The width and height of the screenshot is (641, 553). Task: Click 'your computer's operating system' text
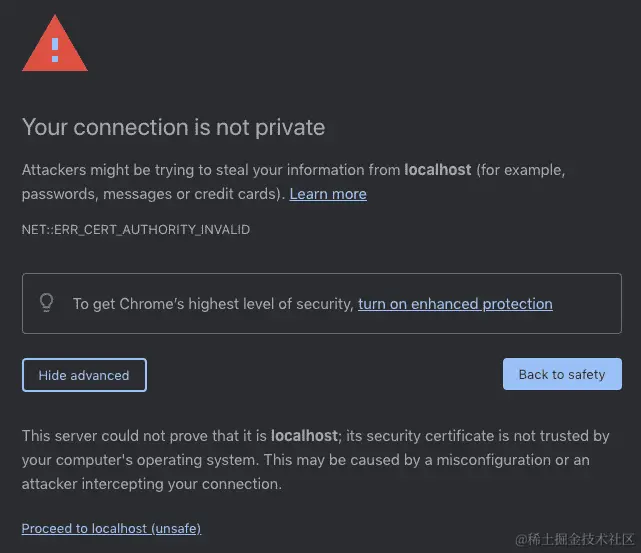pos(130,460)
